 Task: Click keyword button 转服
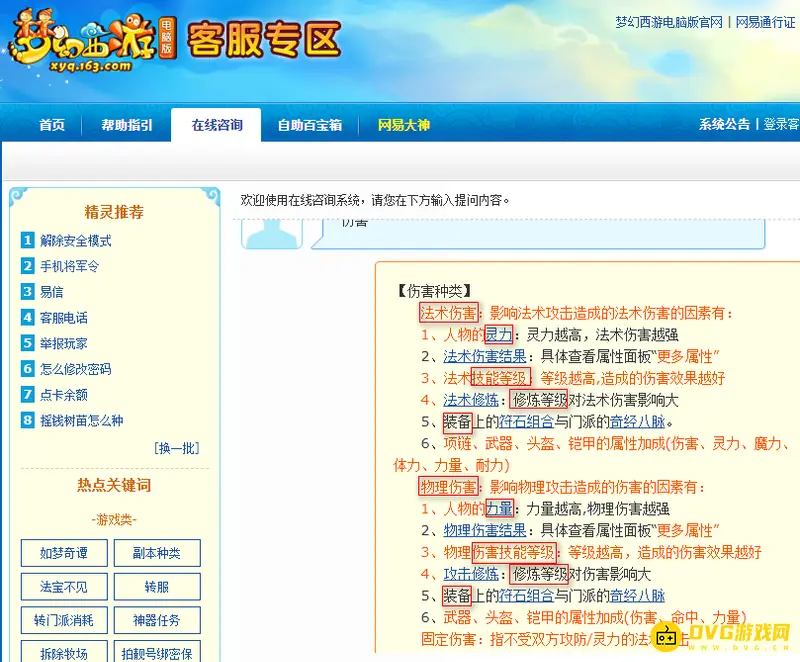point(157,587)
